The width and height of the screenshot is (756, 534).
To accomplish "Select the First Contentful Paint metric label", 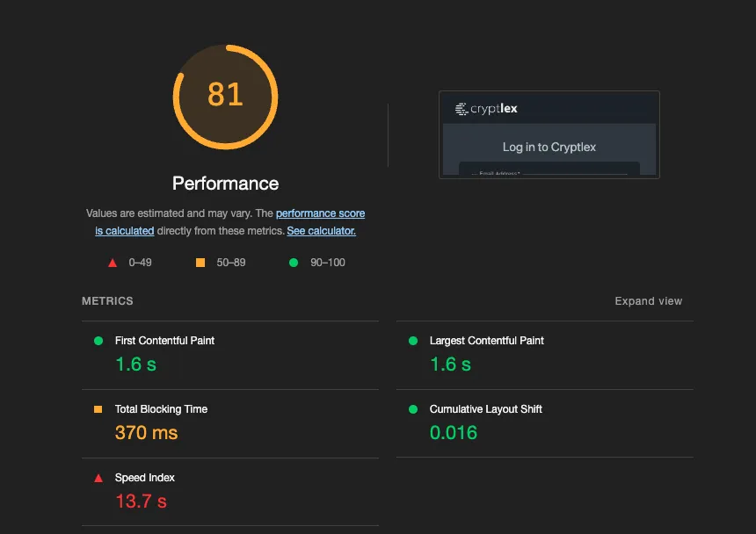I will (164, 341).
